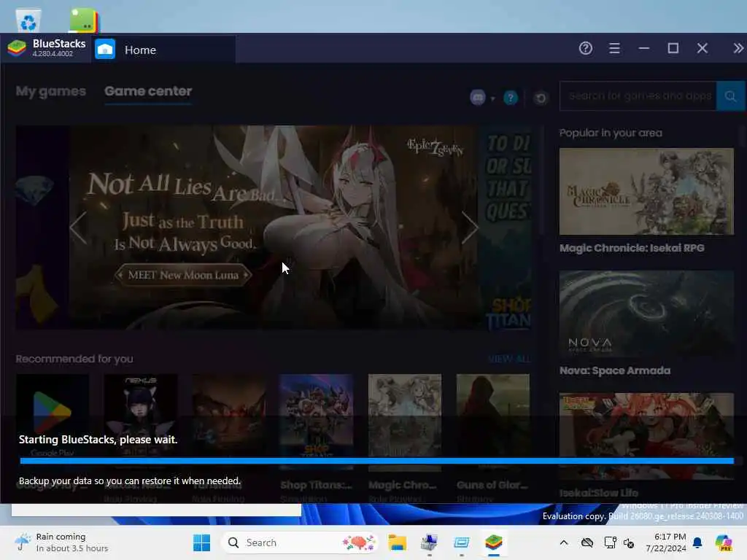Select the Game center tab
The height and width of the screenshot is (560, 747).
pyautogui.click(x=148, y=91)
